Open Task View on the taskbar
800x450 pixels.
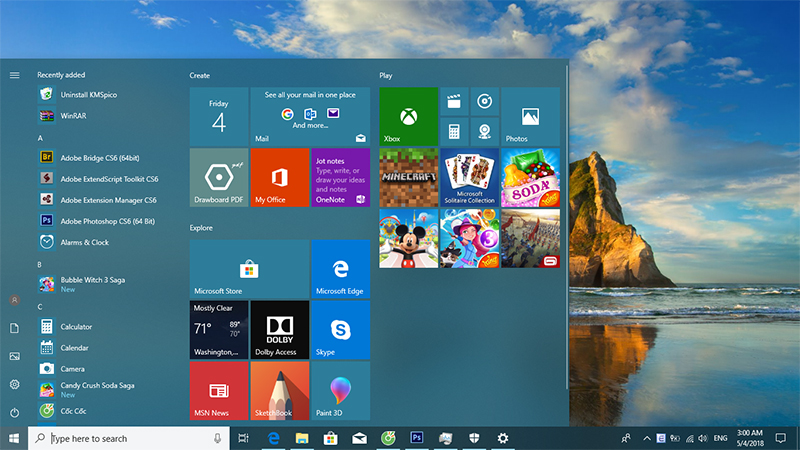(243, 438)
